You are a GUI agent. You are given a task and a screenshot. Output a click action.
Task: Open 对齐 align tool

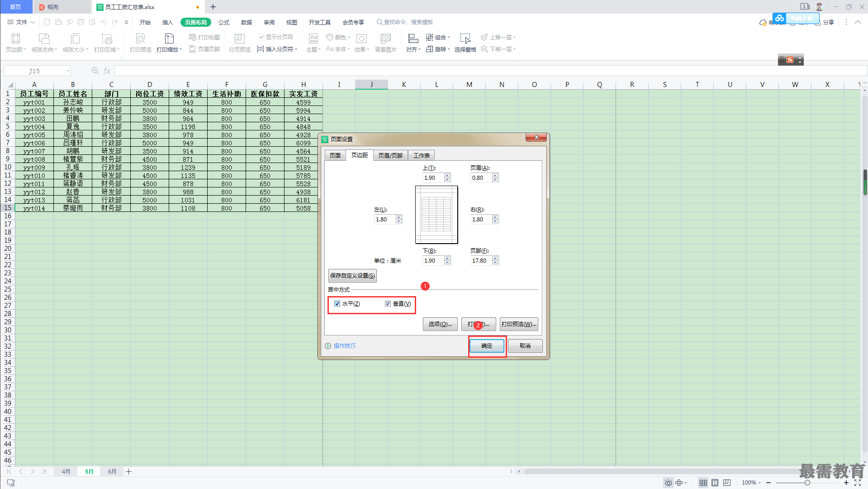(413, 43)
